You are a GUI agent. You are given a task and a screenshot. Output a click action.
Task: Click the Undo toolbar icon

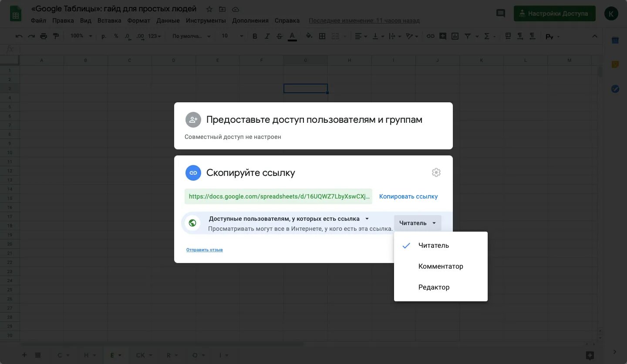pos(19,36)
